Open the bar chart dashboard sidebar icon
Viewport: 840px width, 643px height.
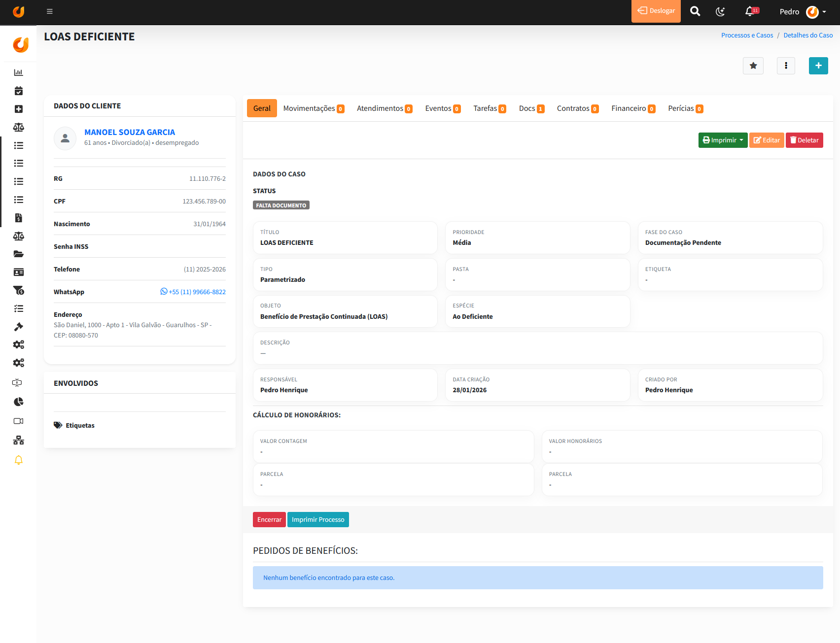[19, 72]
